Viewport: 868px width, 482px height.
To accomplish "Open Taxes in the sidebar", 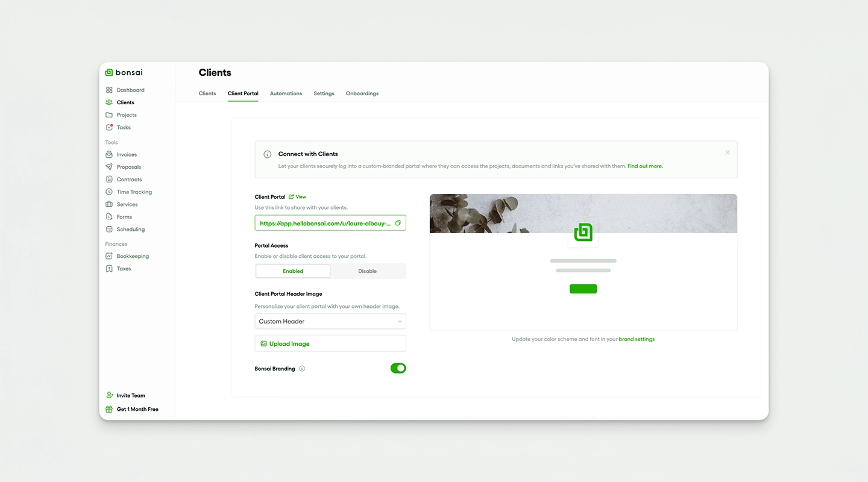I will [124, 269].
